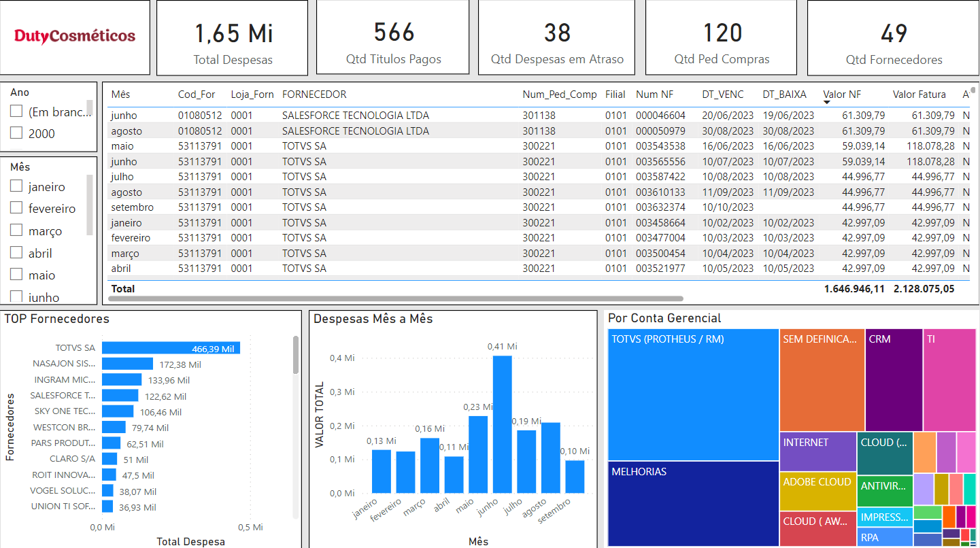This screenshot has width=980, height=548.
Task: Select the TOTVS (PROTHEUS / RM) treemap tile
Action: point(693,395)
